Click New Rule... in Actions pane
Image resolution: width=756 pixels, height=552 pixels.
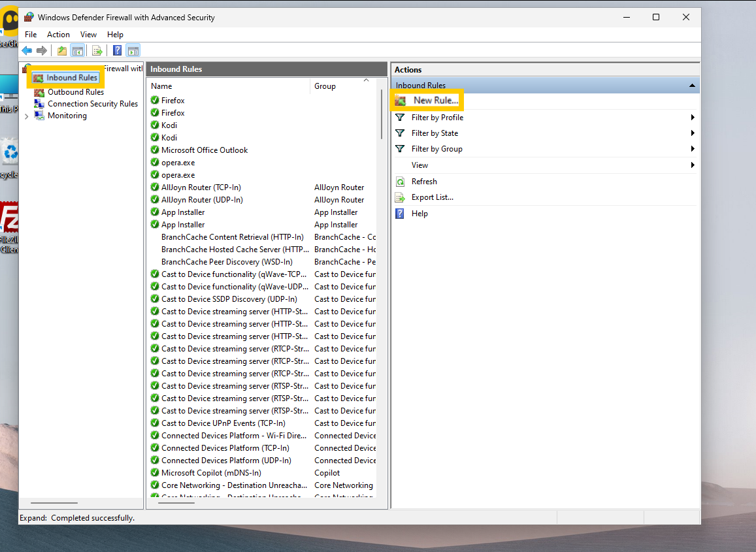tap(435, 101)
